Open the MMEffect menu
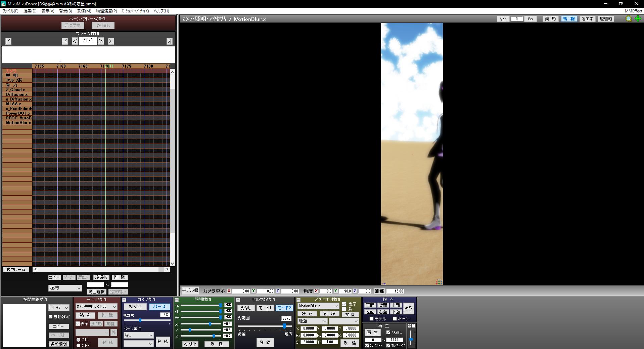The image size is (644, 349). pyautogui.click(x=634, y=11)
